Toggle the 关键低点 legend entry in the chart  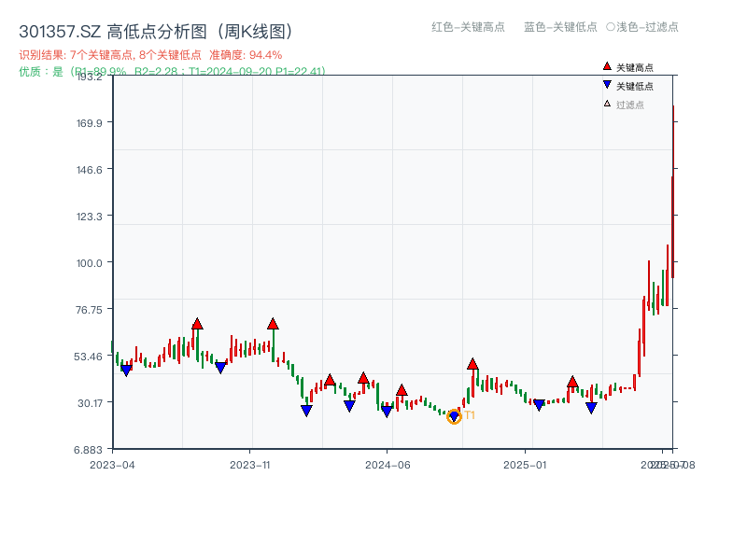click(x=627, y=86)
